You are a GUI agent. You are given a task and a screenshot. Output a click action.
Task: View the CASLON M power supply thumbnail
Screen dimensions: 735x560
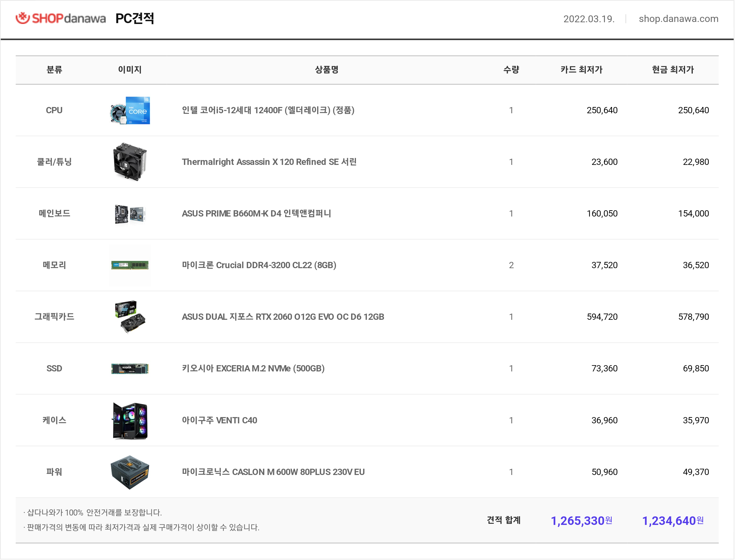[x=130, y=472]
